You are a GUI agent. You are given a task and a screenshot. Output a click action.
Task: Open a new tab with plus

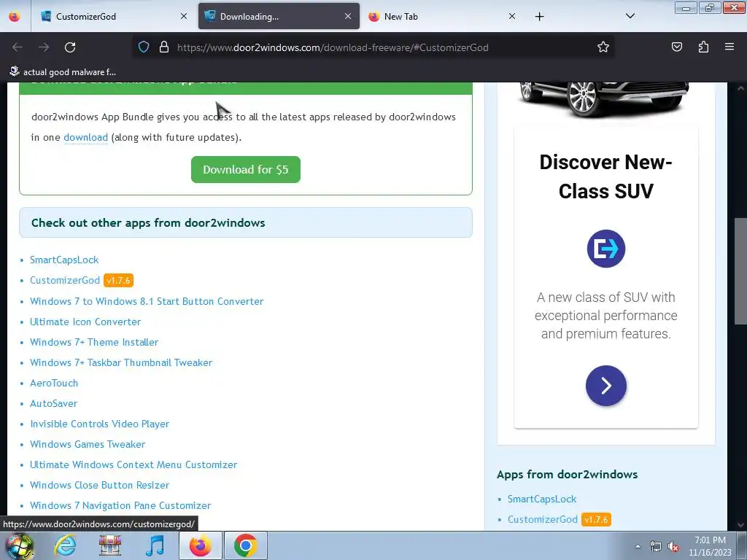point(539,17)
